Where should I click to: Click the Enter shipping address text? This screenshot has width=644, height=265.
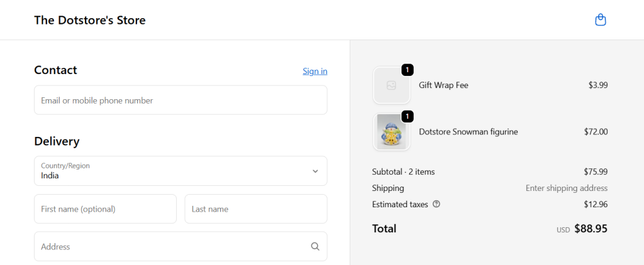pyautogui.click(x=566, y=188)
